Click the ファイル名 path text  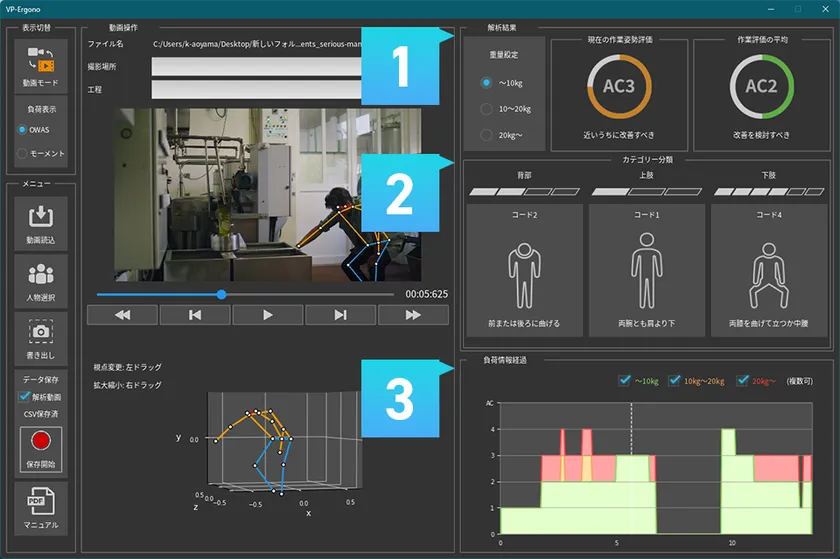tap(257, 44)
